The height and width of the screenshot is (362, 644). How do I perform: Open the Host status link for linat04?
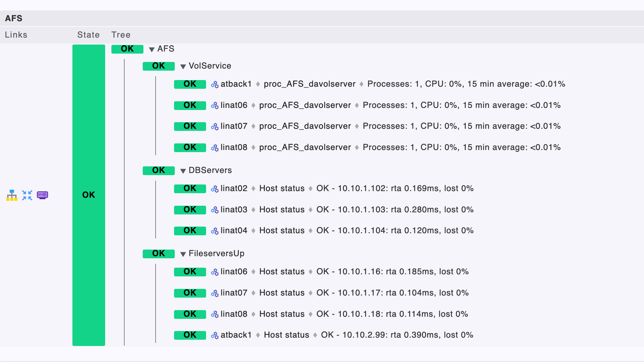point(282,230)
